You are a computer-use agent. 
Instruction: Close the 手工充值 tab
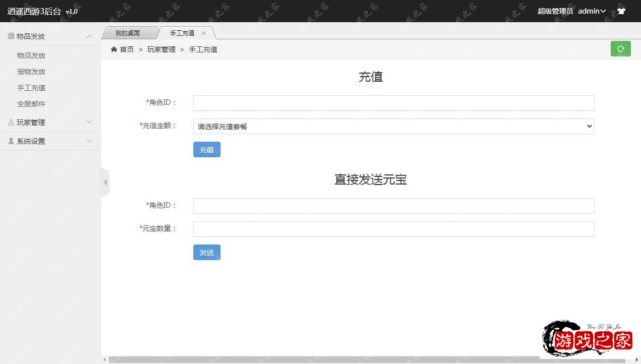203,33
